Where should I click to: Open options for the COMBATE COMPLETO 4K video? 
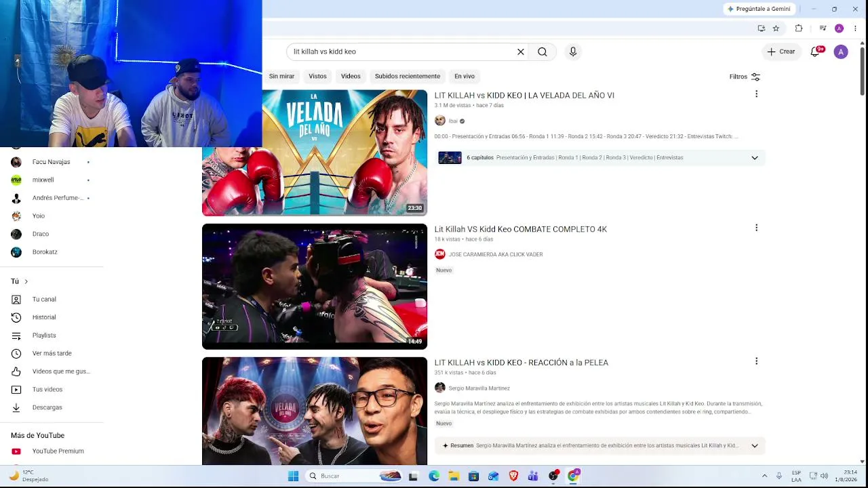(756, 228)
